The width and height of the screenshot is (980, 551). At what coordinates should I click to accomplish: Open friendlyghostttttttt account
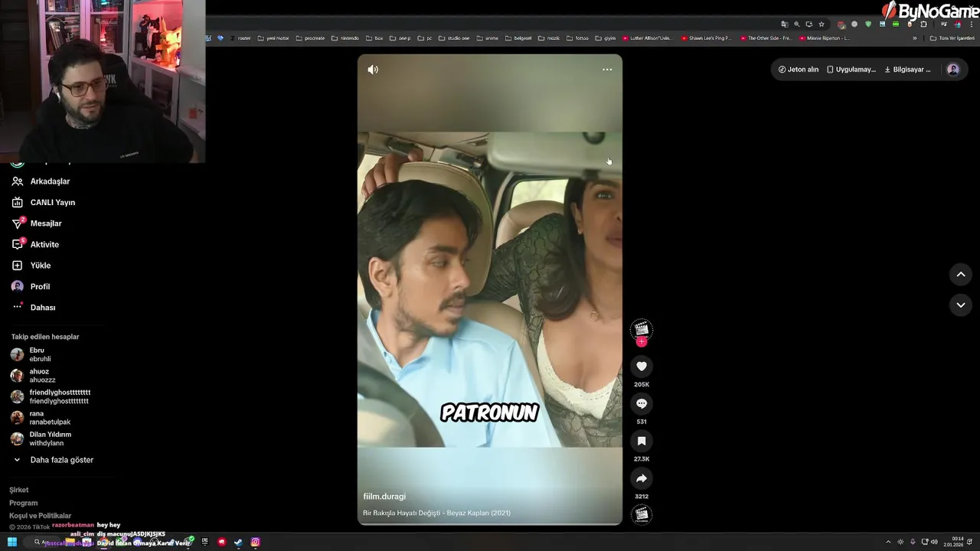click(x=51, y=396)
